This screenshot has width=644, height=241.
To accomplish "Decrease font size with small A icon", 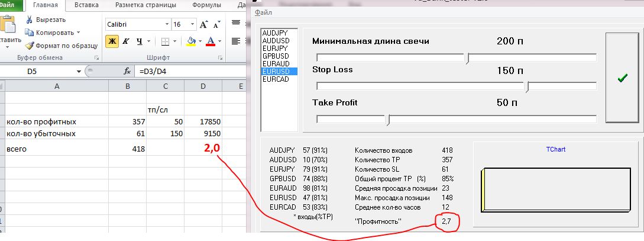I will click(218, 25).
